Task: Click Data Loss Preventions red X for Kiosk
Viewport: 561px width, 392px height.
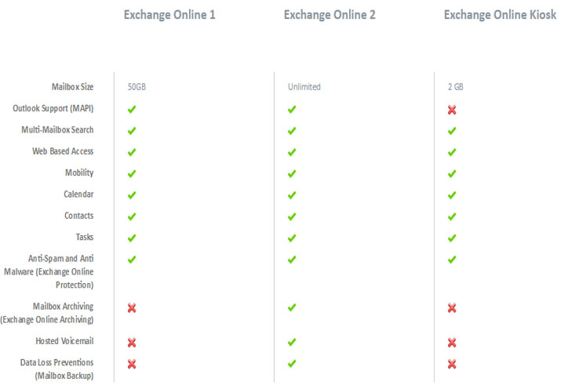Action: (452, 364)
